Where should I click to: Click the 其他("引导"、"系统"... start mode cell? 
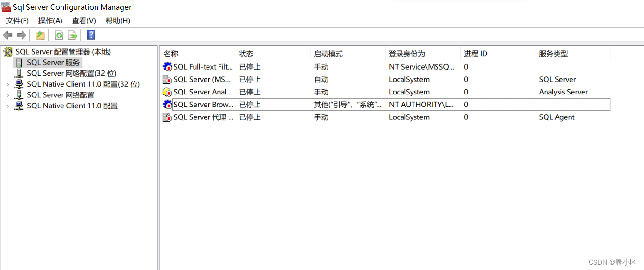[x=348, y=105]
